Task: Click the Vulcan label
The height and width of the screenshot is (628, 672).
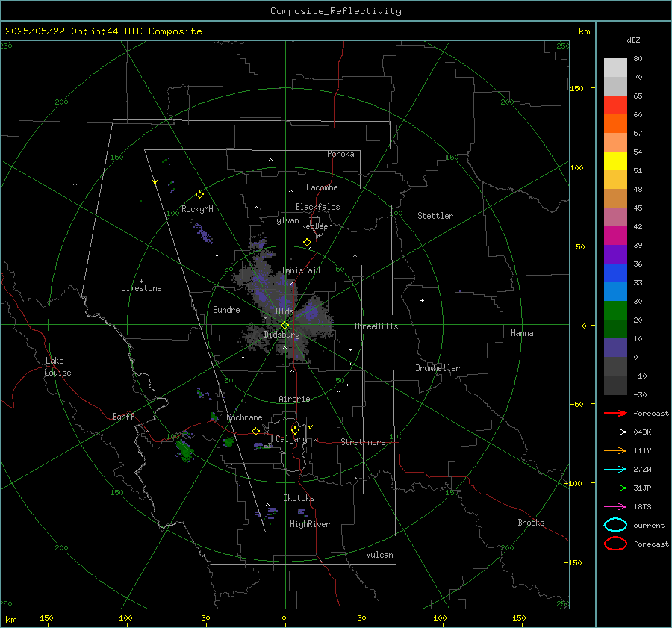Action: tap(380, 555)
